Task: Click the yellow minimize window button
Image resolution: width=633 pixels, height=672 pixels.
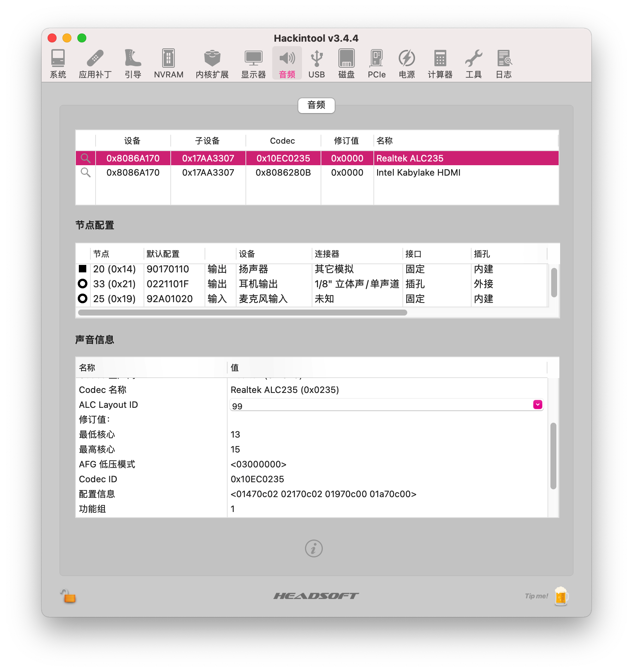Action: pyautogui.click(x=67, y=38)
